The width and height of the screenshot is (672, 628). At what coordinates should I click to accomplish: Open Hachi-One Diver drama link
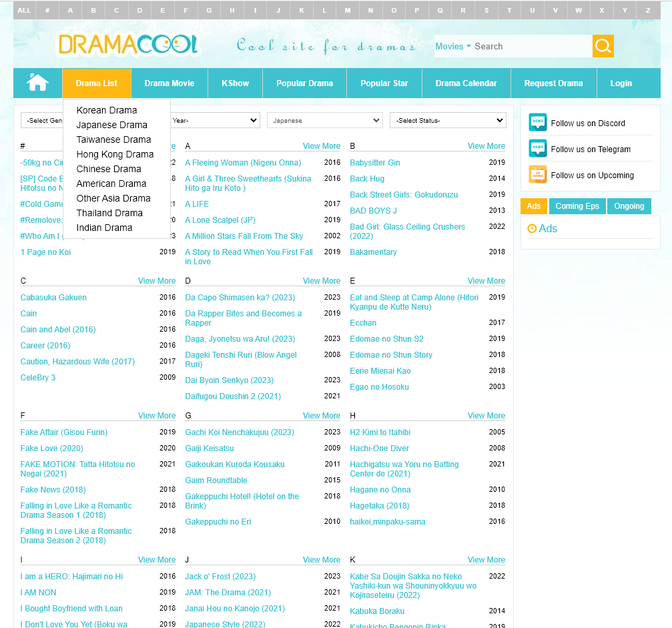[x=379, y=448]
